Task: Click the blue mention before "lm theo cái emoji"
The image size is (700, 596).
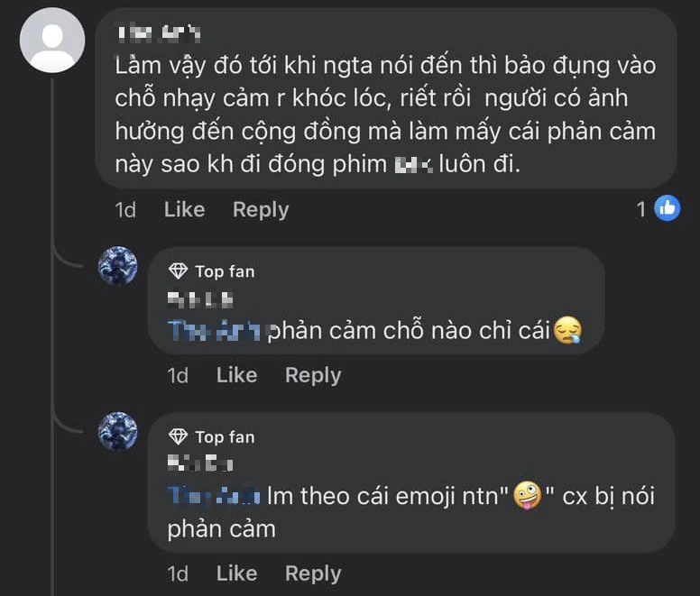Action: tap(215, 497)
